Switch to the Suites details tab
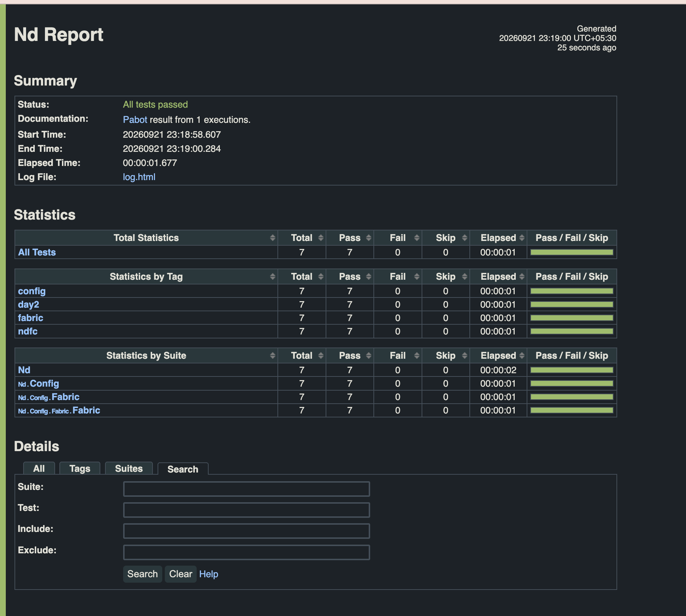This screenshot has width=686, height=616. [x=129, y=468]
